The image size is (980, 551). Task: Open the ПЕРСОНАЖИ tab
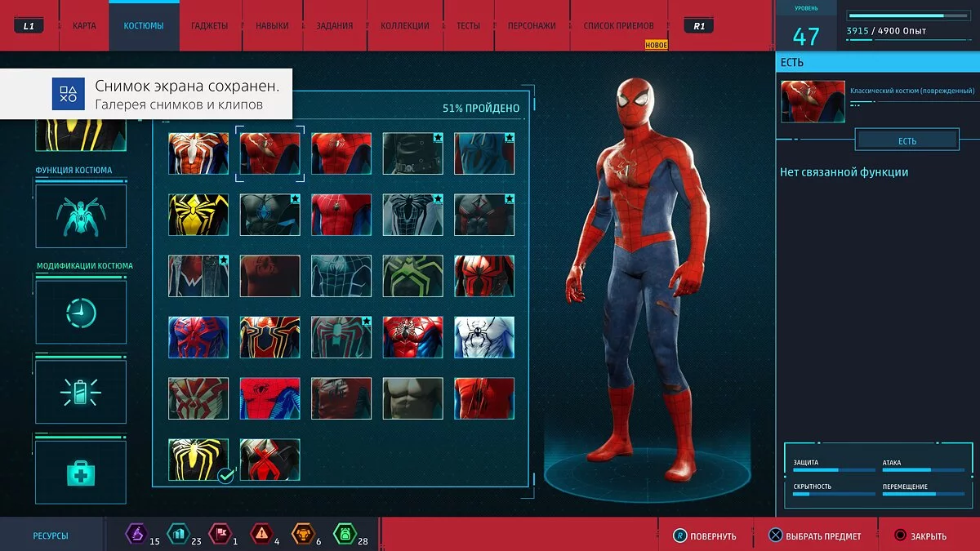(x=532, y=25)
